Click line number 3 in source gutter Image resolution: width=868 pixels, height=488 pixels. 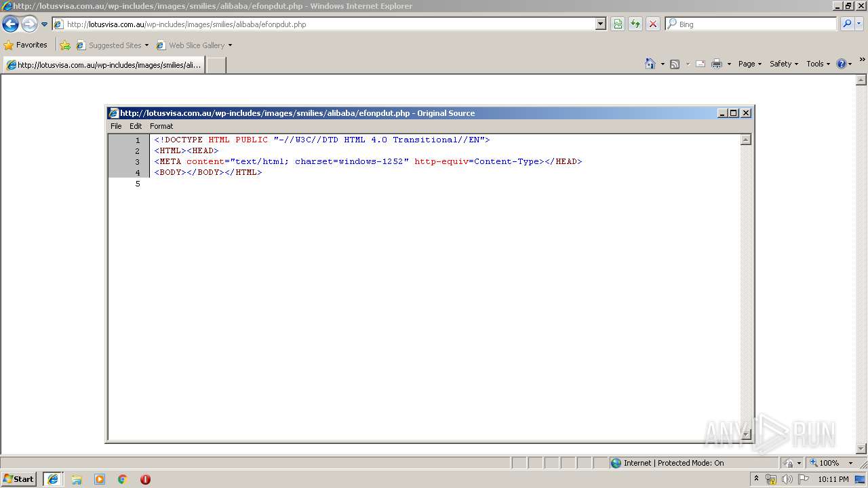point(138,162)
